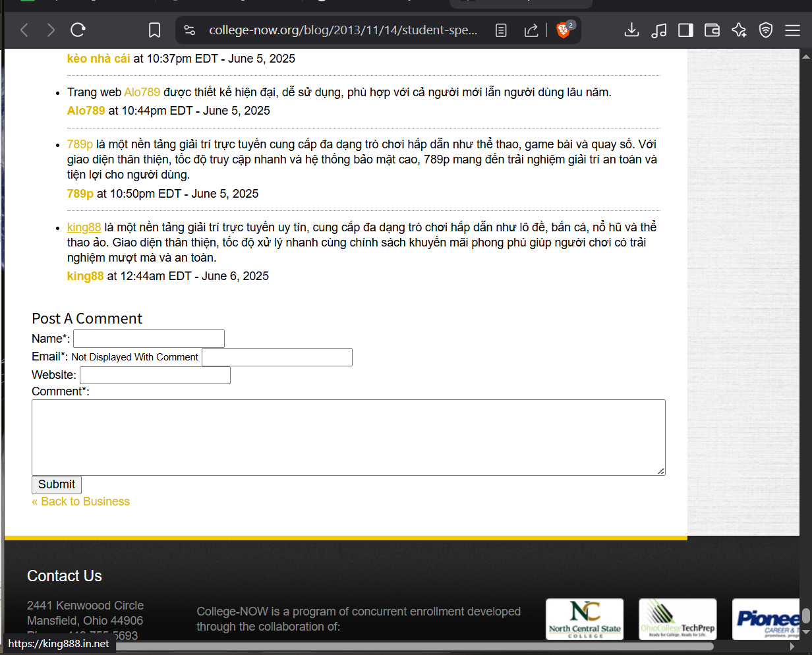Go back to the previous page
This screenshot has width=812, height=655.
(x=24, y=30)
